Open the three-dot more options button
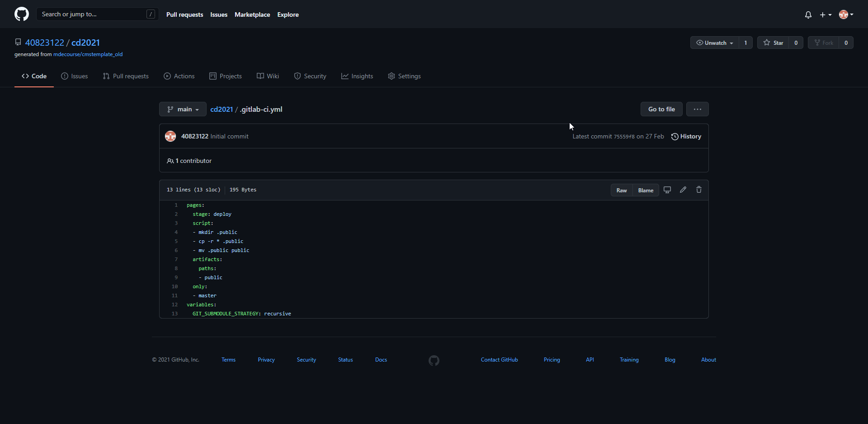 tap(698, 109)
